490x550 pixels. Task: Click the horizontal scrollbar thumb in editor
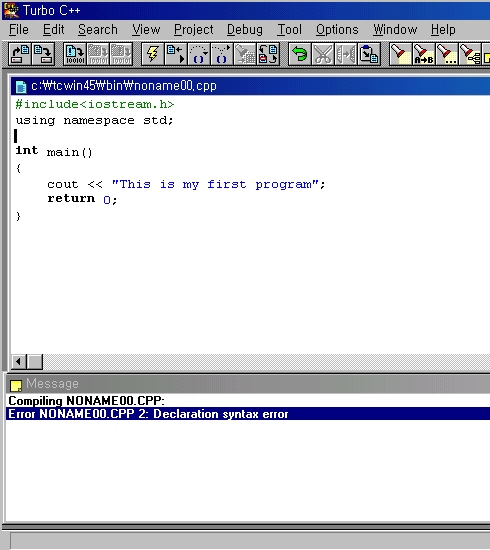35,362
